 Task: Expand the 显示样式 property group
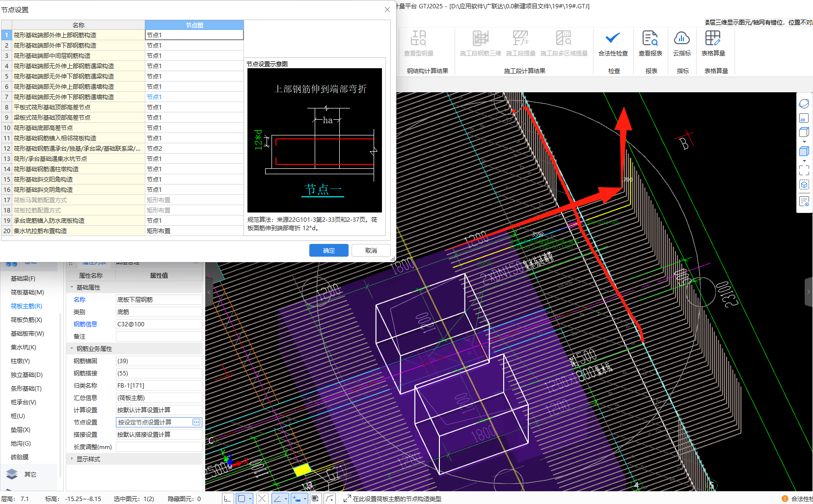(x=72, y=459)
